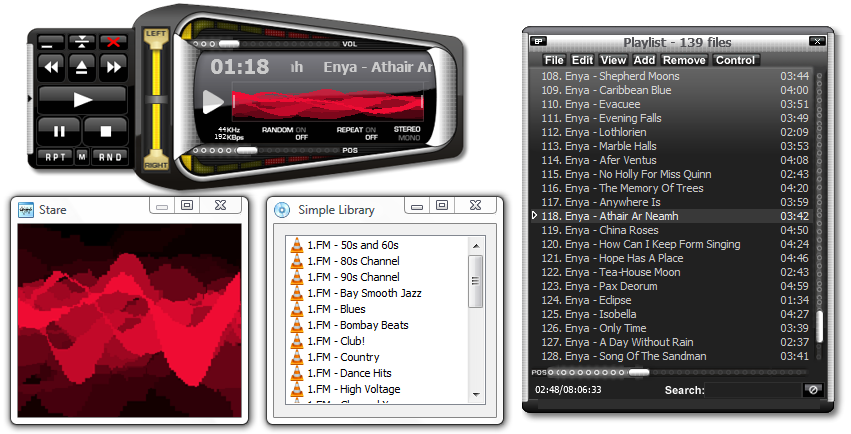Open the Add menu in the Playlist
The height and width of the screenshot is (434, 851).
coord(644,60)
